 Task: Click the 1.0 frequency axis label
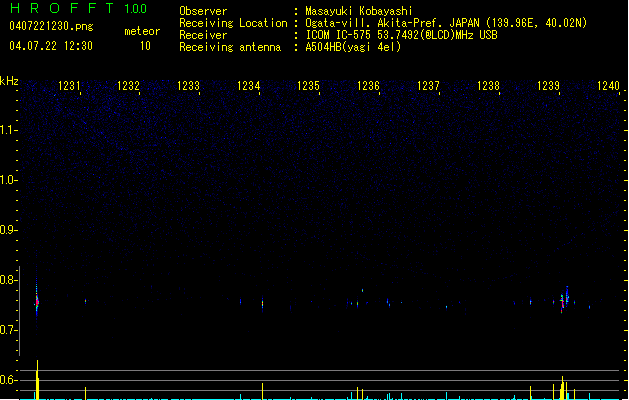8,180
